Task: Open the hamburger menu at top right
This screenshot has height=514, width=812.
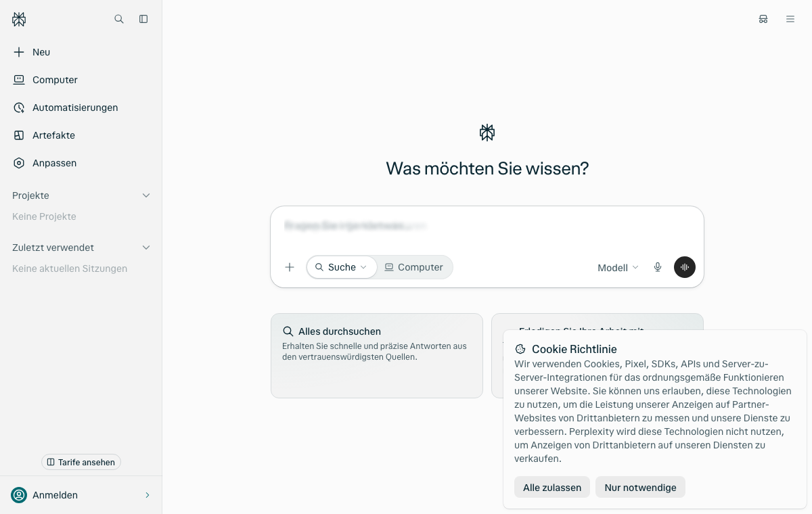Action: (790, 19)
